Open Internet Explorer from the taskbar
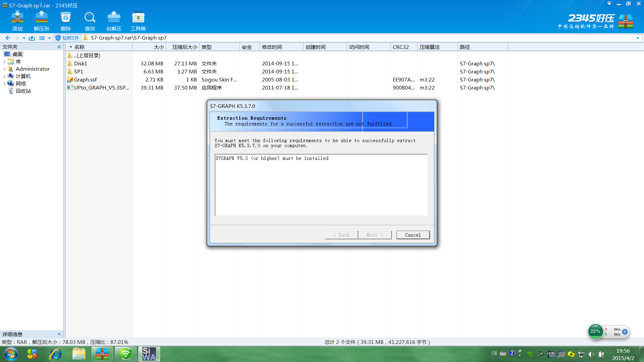 tap(55, 354)
